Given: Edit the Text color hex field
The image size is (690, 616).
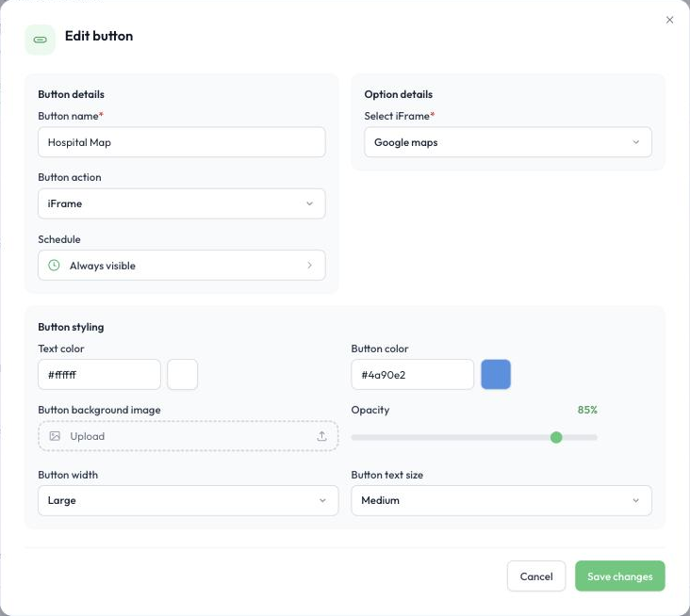Looking at the screenshot, I should coord(100,375).
